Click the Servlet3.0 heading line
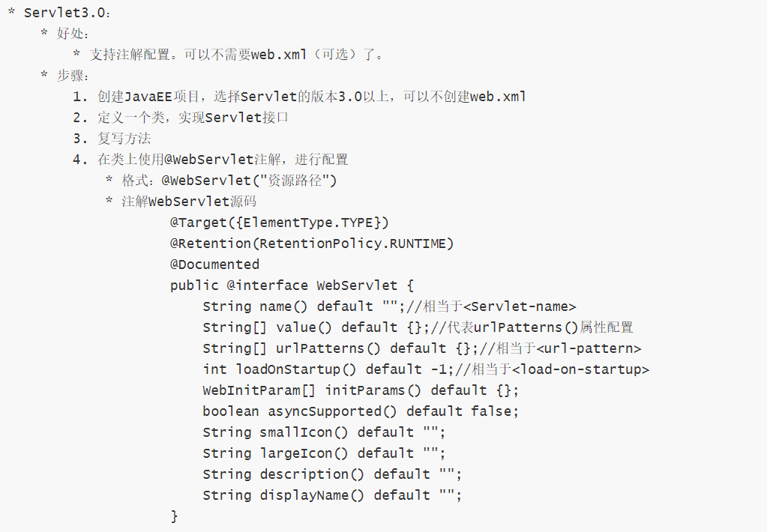 (60, 13)
